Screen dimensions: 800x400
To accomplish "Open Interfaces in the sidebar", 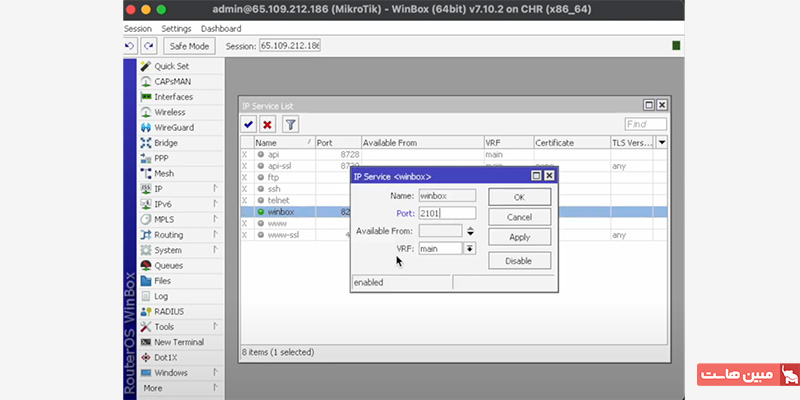I will click(181, 97).
